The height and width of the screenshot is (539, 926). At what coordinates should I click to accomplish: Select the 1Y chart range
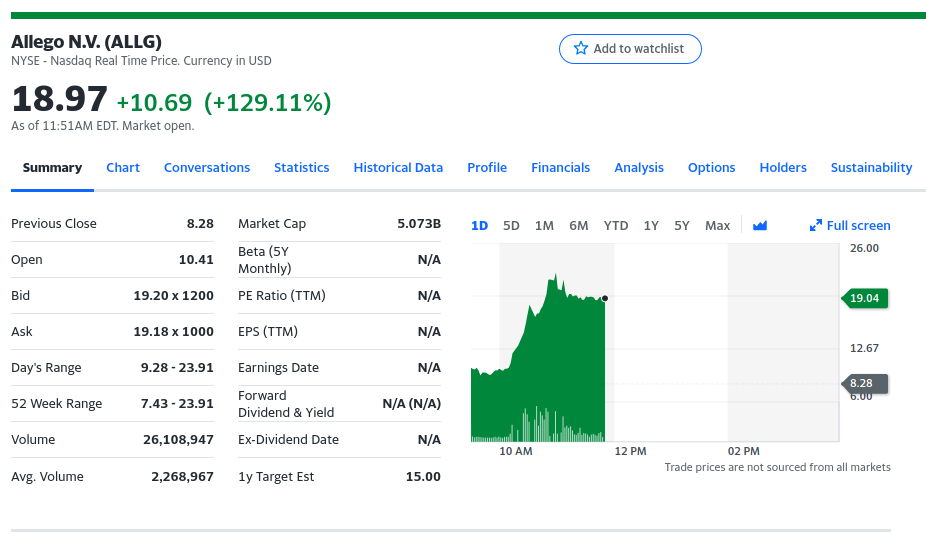coord(651,226)
